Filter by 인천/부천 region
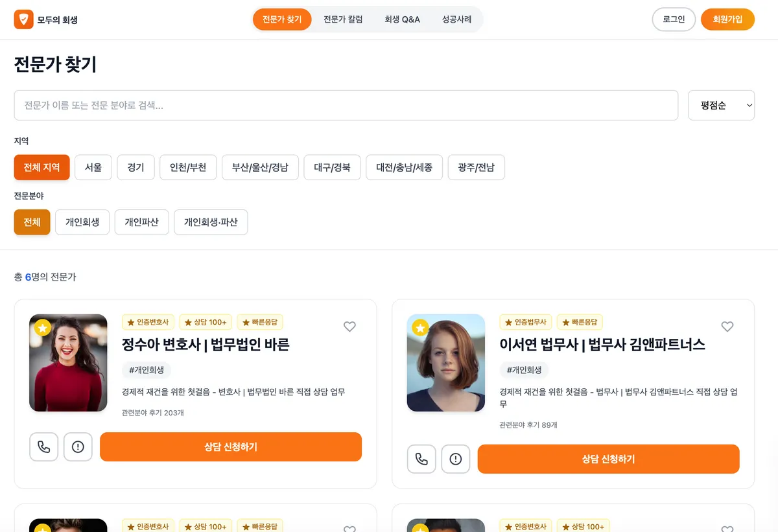This screenshot has width=778, height=532. tap(188, 167)
